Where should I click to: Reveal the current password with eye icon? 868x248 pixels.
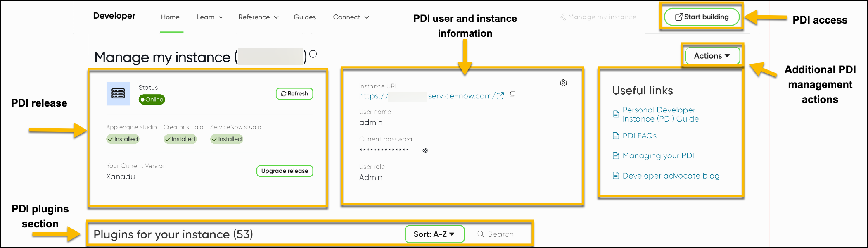click(x=425, y=150)
